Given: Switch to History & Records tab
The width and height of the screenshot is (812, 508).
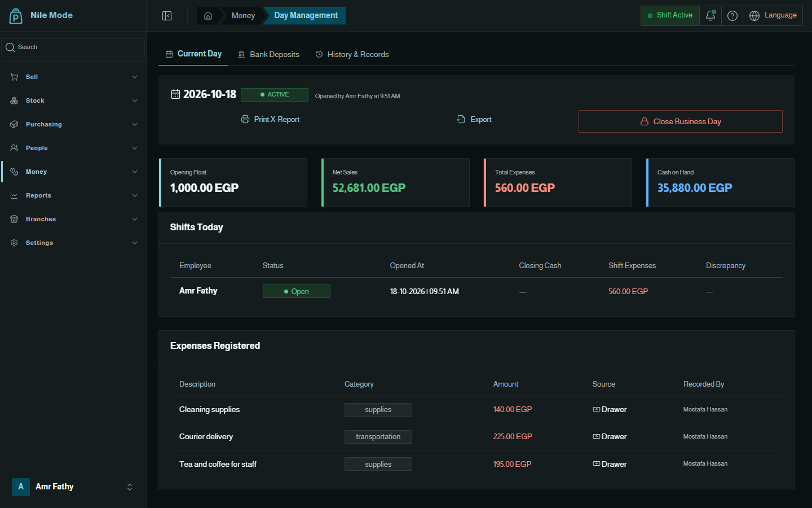Looking at the screenshot, I should (352, 54).
